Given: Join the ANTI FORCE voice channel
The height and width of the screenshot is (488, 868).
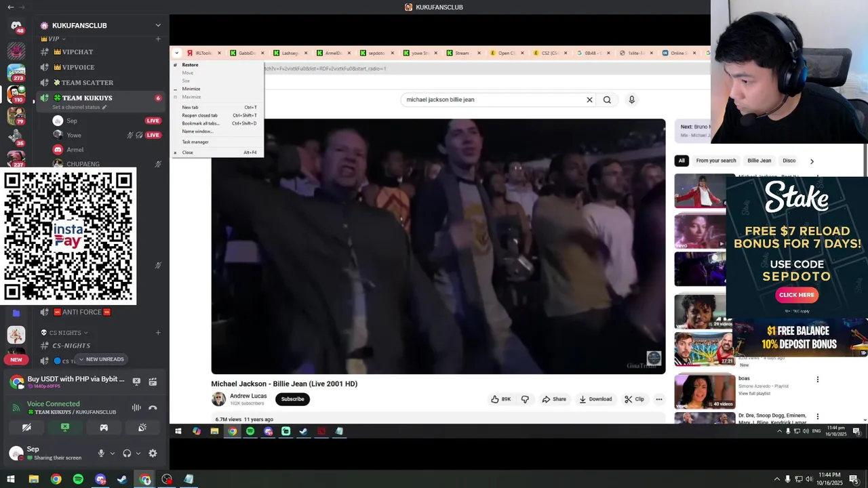Looking at the screenshot, I should pyautogui.click(x=102, y=312).
